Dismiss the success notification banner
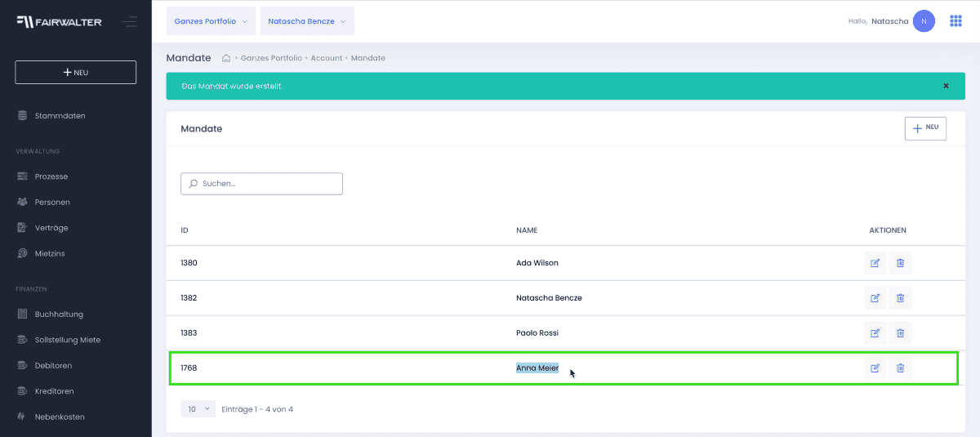Screen dimensions: 980x437 [946, 86]
